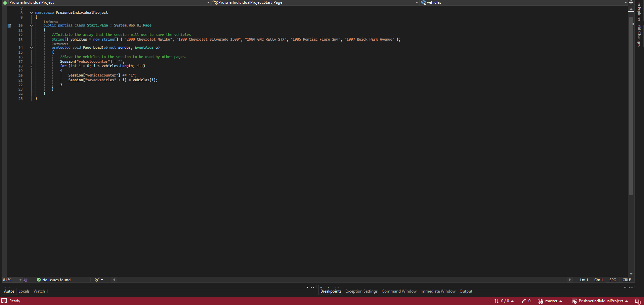Click the field icon beside vehicles member

(x=424, y=2)
